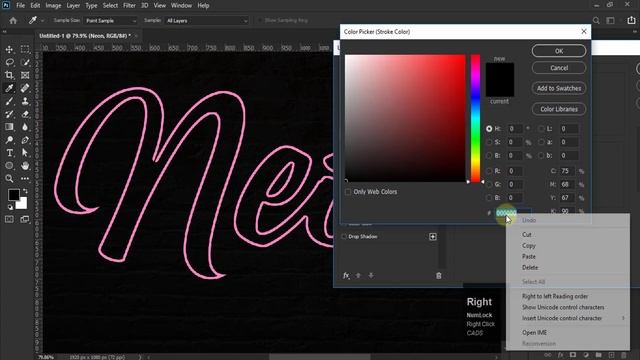Select the Healing Brush tool

click(25, 88)
